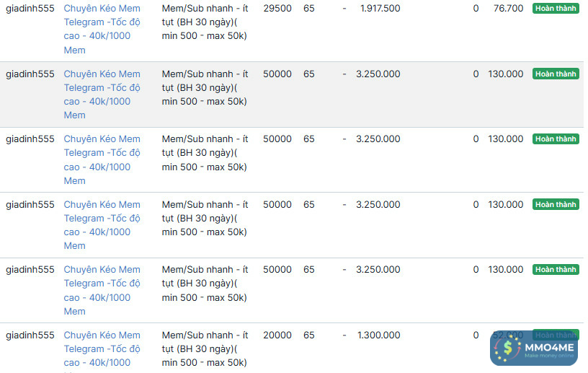Click the MMO4ME dollar sign logo icon

[510, 348]
